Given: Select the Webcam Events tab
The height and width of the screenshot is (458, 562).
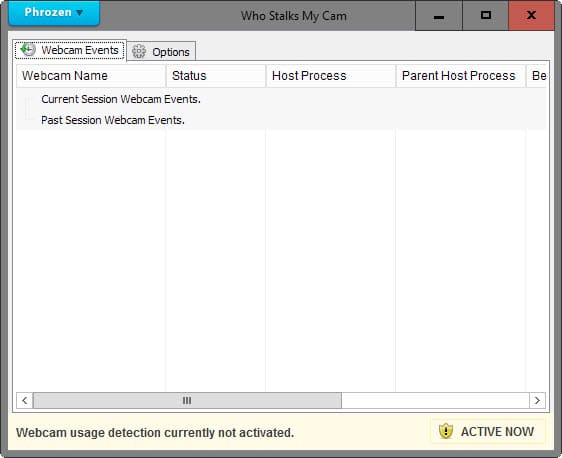Looking at the screenshot, I should 70,50.
